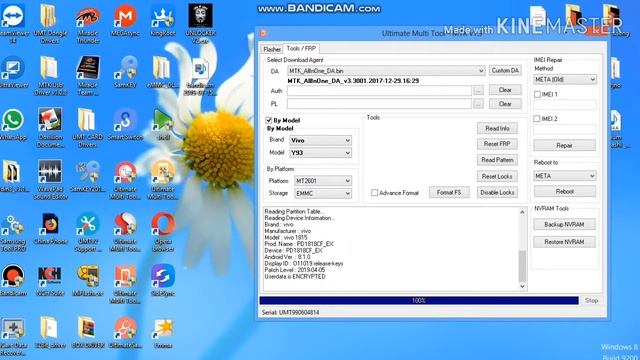Focus the PL path input field
640x360 pixels.
[380, 104]
